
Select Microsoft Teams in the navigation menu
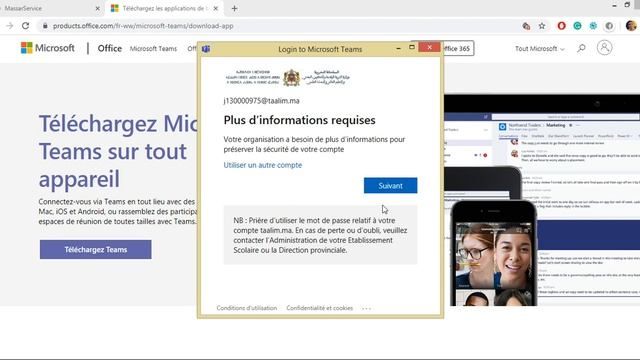[153, 49]
